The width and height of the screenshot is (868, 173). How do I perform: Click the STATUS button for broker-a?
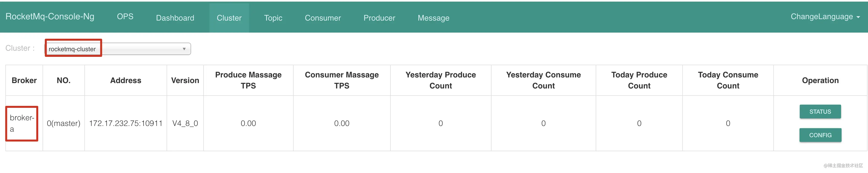[820, 112]
